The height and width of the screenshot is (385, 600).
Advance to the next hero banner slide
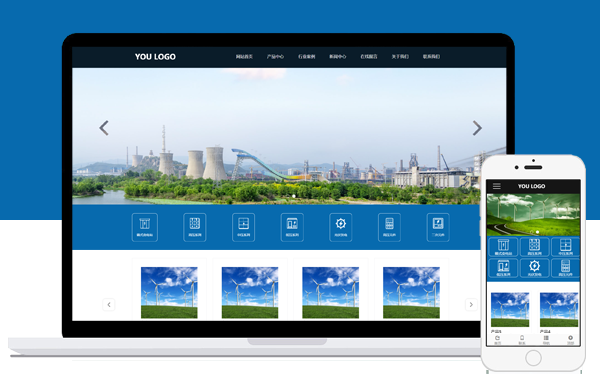[x=477, y=128]
